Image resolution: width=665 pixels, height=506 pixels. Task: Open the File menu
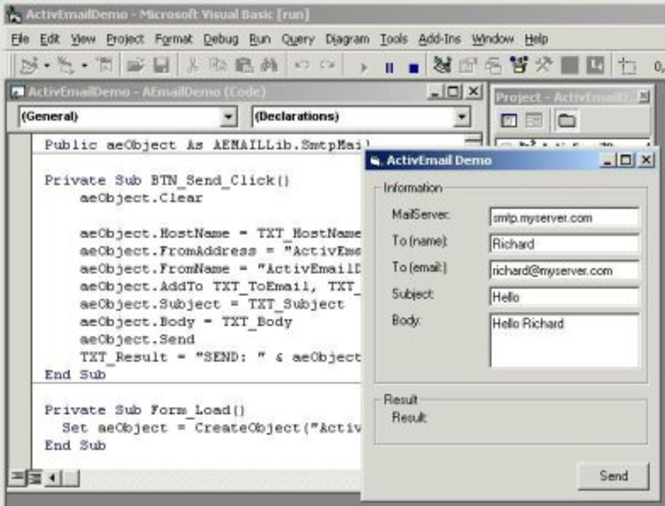coord(20,39)
